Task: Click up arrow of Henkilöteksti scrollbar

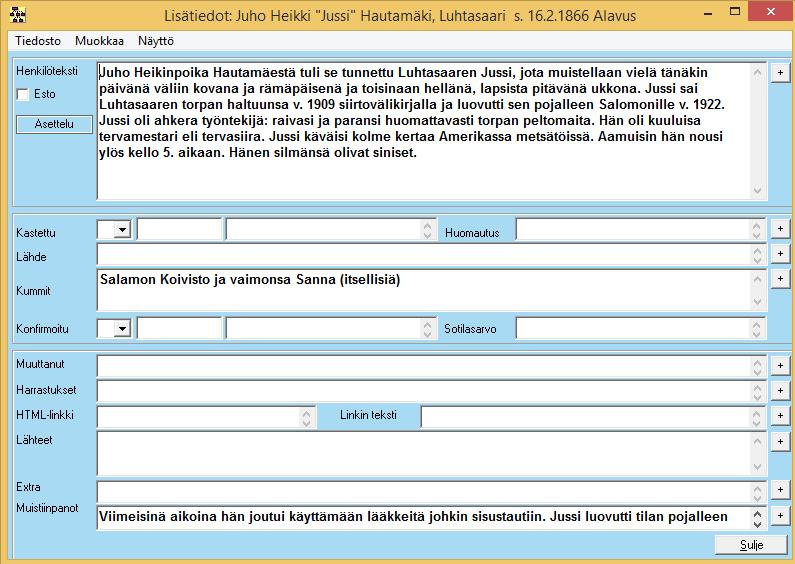Action: coord(757,73)
